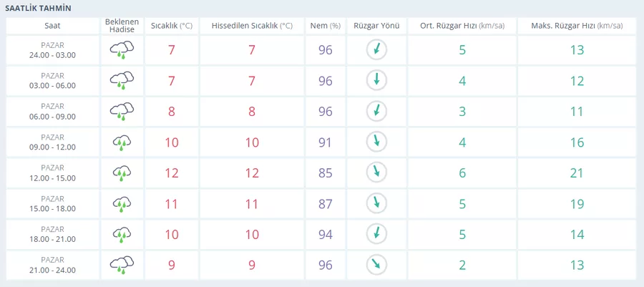Click the SAATLİK TAHMİN title
Viewport: 644px width, 287px height.
(x=38, y=8)
